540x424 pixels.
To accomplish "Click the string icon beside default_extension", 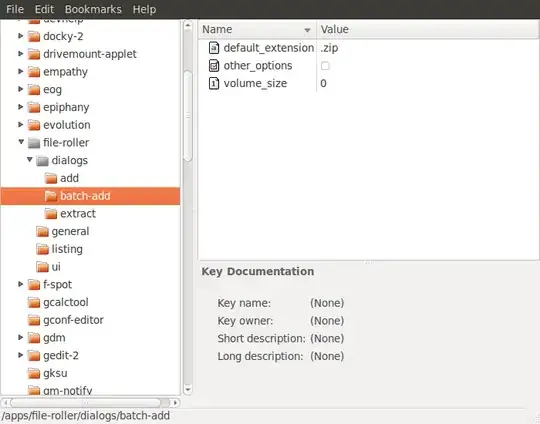I will pos(214,48).
